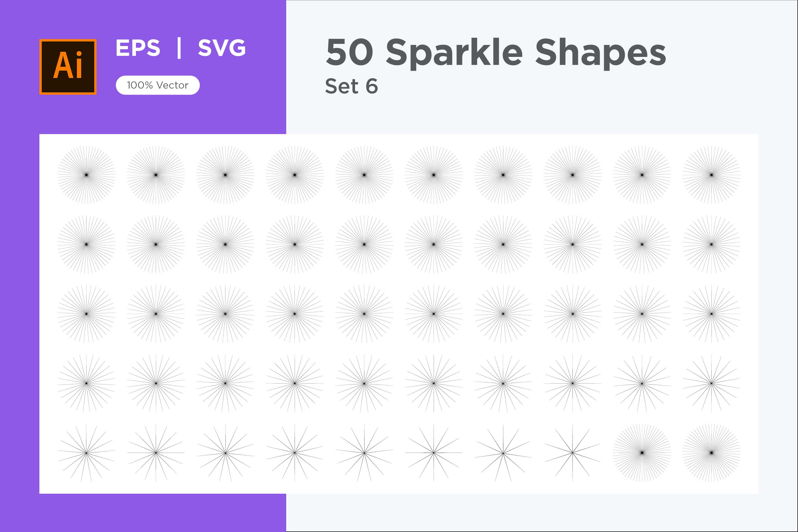The height and width of the screenshot is (532, 798).
Task: Click the 50 Sparkle Shapes title
Action: click(496, 53)
